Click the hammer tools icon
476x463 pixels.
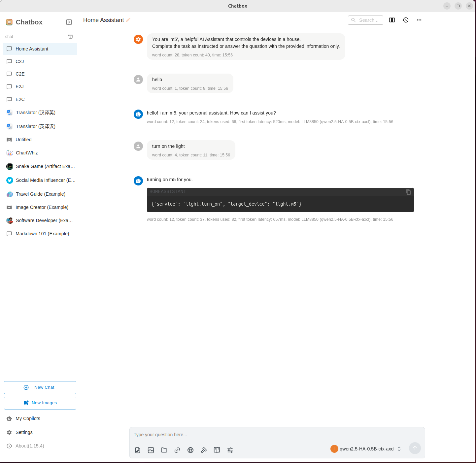(x=204, y=450)
